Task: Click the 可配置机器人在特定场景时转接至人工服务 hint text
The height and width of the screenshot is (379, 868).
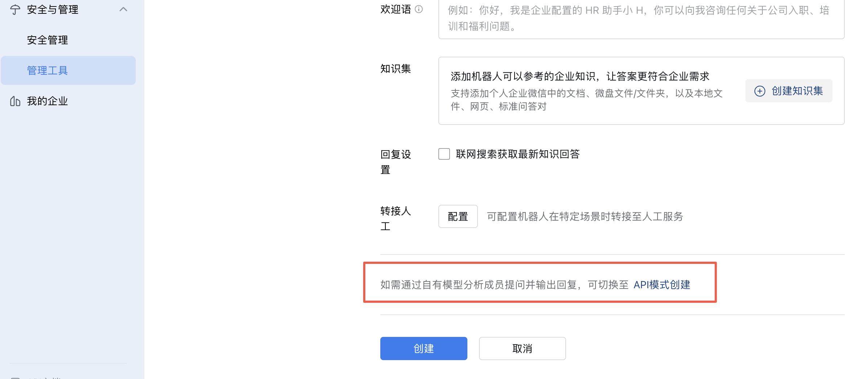Action: coord(585,217)
